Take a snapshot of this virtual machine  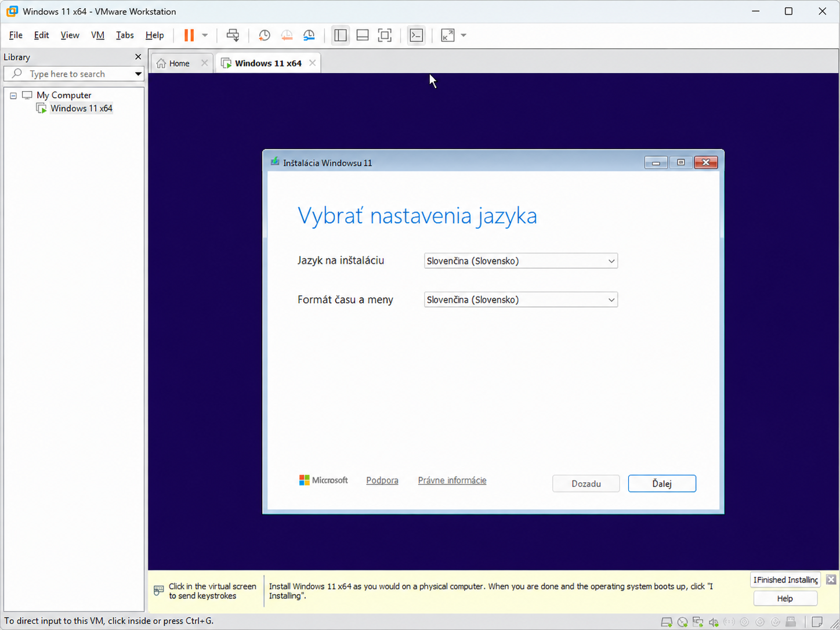click(264, 35)
